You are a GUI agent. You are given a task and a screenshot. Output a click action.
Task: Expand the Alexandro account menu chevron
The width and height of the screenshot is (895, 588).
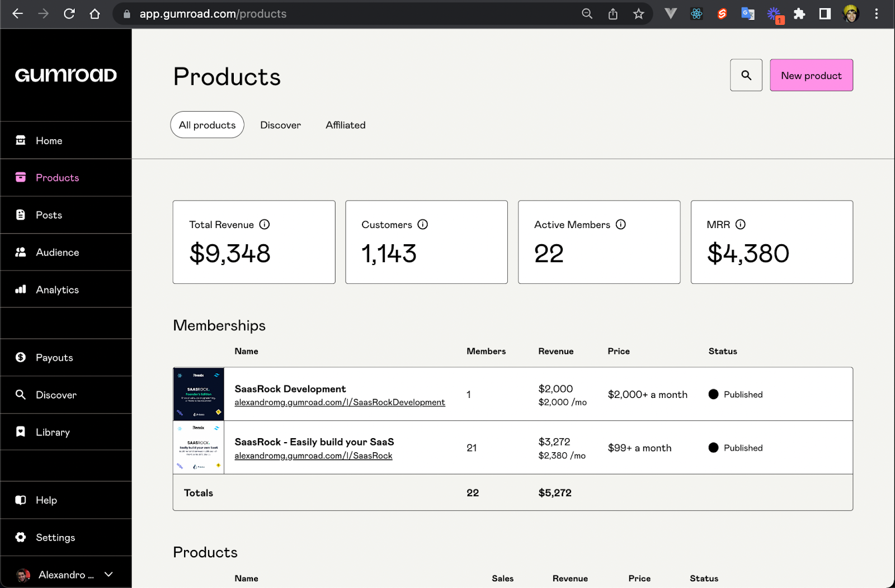coord(109,574)
